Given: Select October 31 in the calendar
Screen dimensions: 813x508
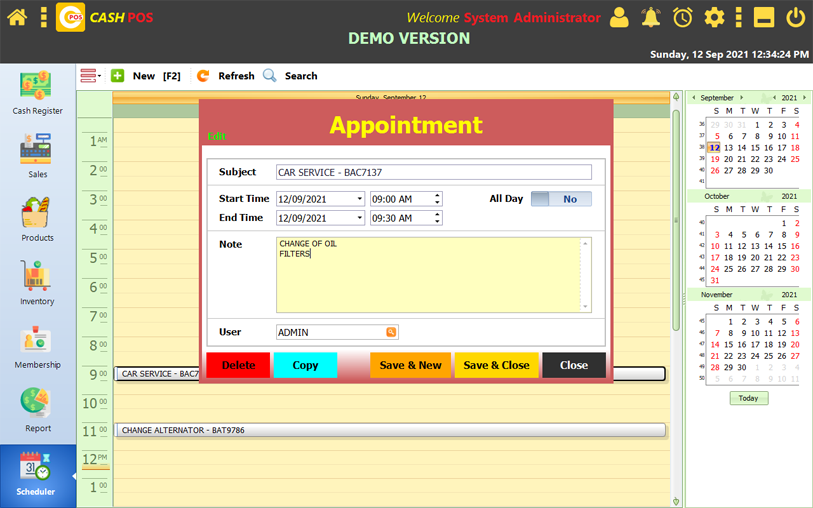Looking at the screenshot, I should point(715,280).
